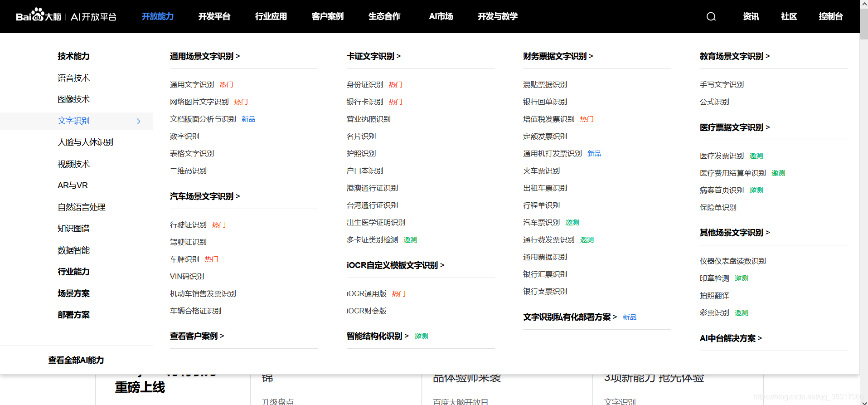Click 查看全部AI能力 at sidebar bottom
868x405 pixels.
76,360
